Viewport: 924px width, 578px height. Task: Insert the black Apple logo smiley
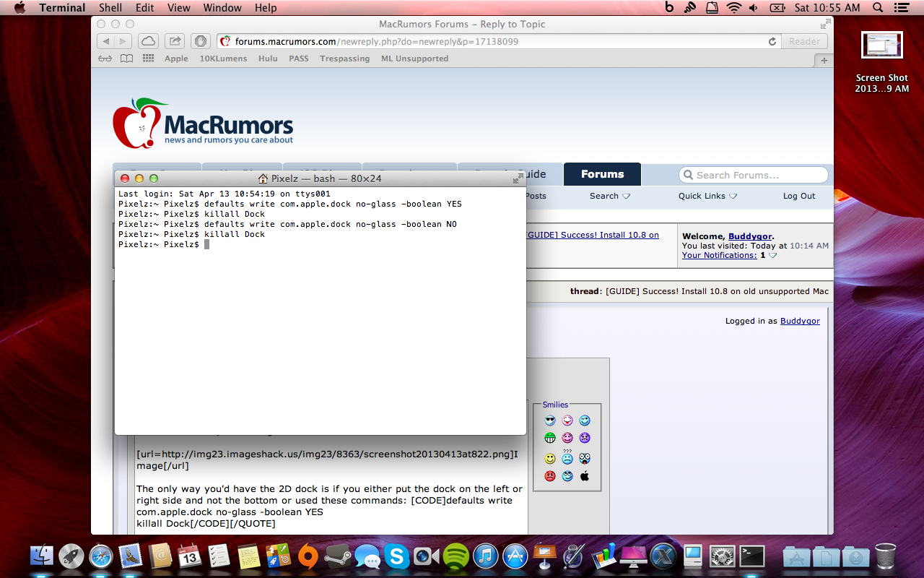(585, 476)
